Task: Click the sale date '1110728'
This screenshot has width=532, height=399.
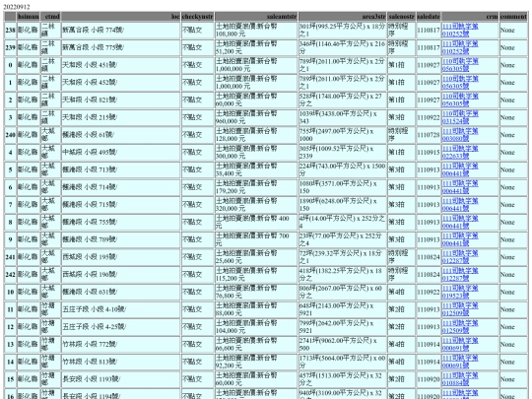Action: pyautogui.click(x=429, y=135)
